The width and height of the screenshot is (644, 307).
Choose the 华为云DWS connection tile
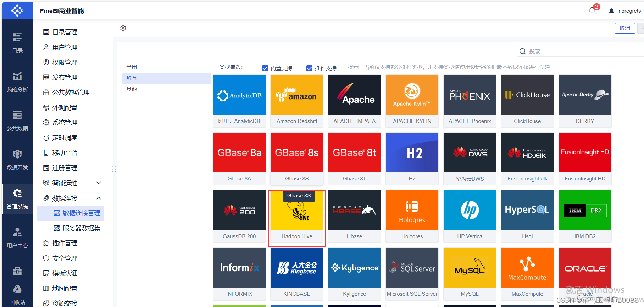(470, 158)
